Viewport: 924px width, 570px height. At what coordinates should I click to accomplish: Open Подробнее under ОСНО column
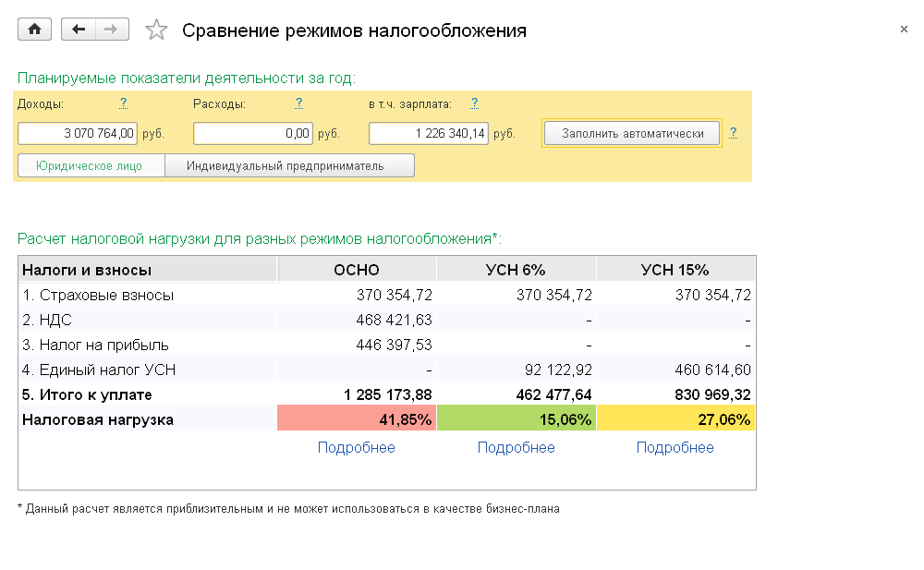pos(356,447)
